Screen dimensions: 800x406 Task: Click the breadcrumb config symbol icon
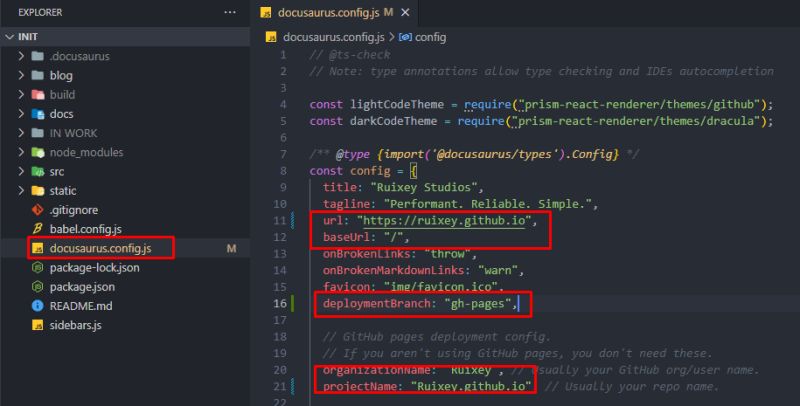(405, 37)
